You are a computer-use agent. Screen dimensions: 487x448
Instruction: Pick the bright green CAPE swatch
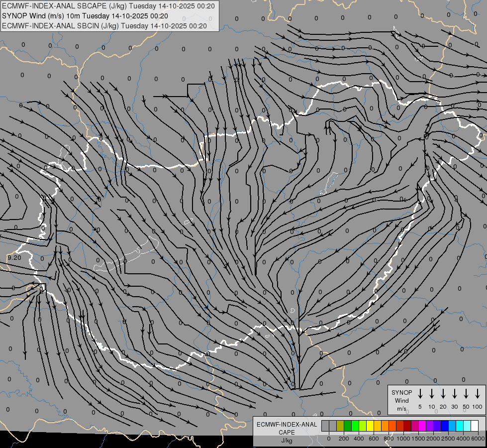[355, 426]
